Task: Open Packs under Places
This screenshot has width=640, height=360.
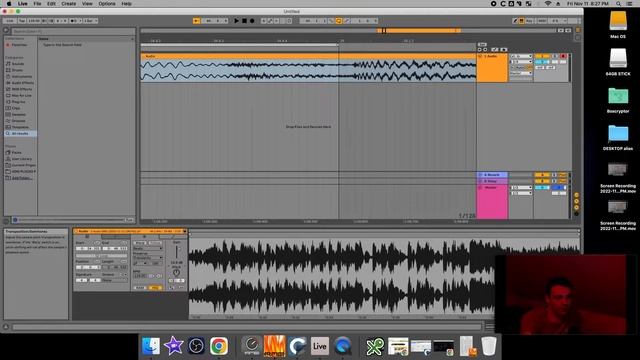Action: click(x=16, y=153)
